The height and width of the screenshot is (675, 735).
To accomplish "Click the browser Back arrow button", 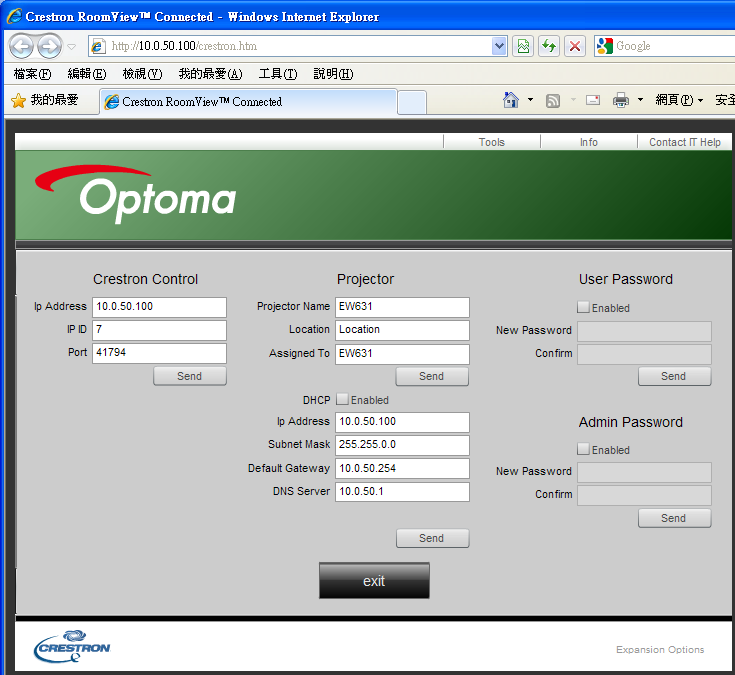I will pos(22,46).
